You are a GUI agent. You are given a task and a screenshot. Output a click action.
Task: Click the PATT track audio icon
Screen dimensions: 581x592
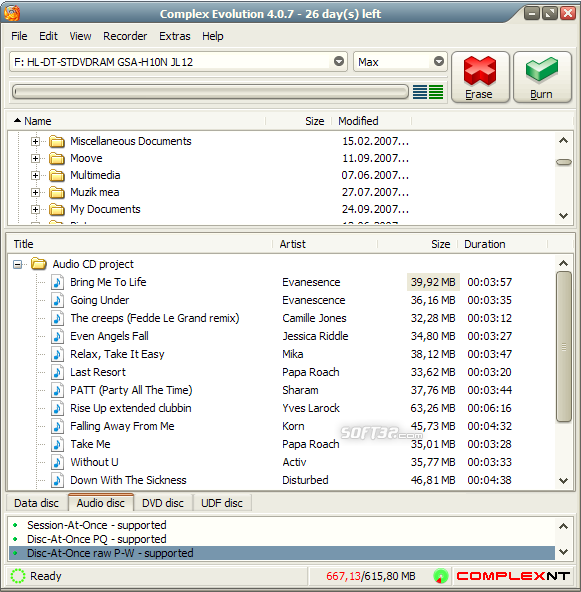[57, 390]
